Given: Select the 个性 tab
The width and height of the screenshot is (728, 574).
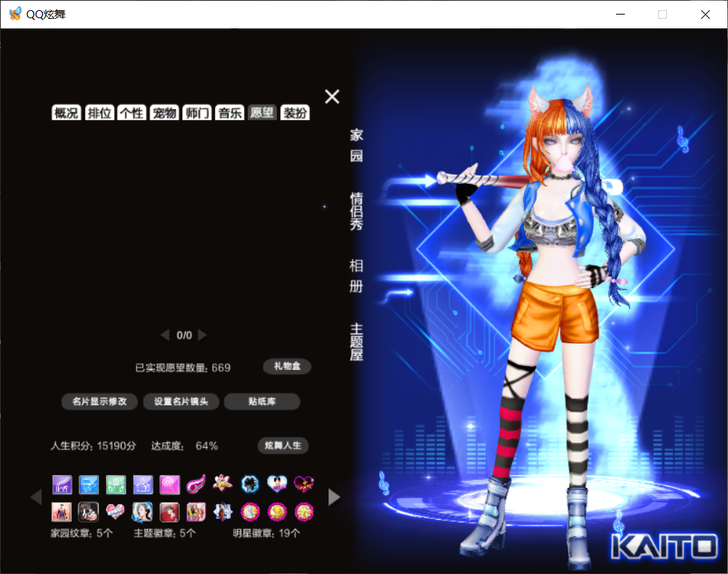Looking at the screenshot, I should click(132, 113).
